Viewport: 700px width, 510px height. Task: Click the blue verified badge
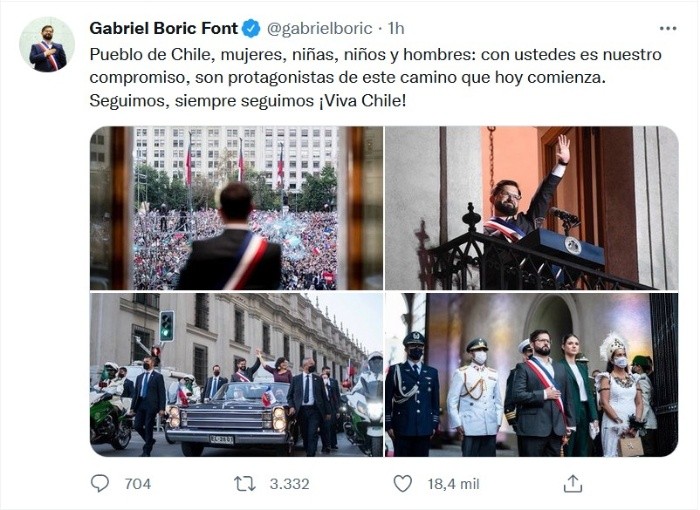[x=251, y=29]
